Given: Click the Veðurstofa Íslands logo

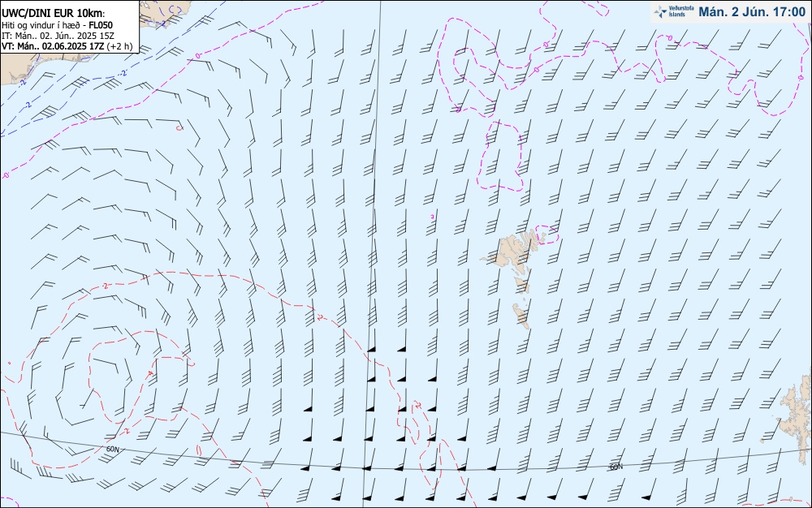Looking at the screenshot, I should tap(673, 12).
